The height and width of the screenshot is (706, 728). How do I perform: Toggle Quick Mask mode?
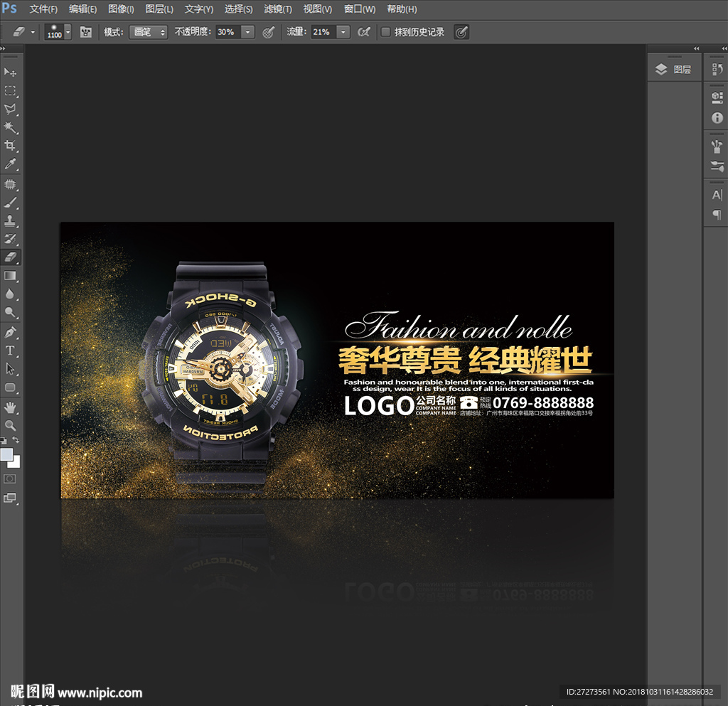[10, 478]
